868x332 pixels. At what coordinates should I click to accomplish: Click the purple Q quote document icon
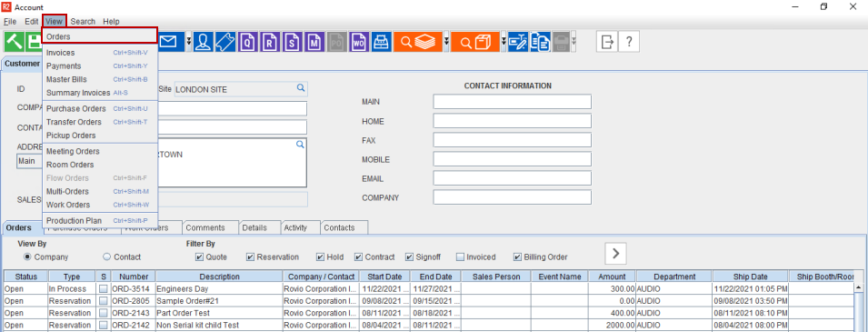coord(248,42)
